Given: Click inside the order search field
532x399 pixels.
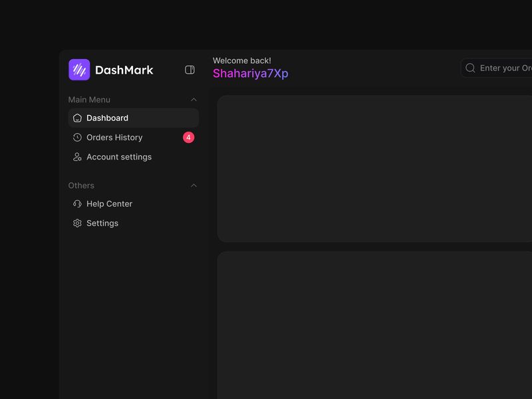Looking at the screenshot, I should pos(505,68).
